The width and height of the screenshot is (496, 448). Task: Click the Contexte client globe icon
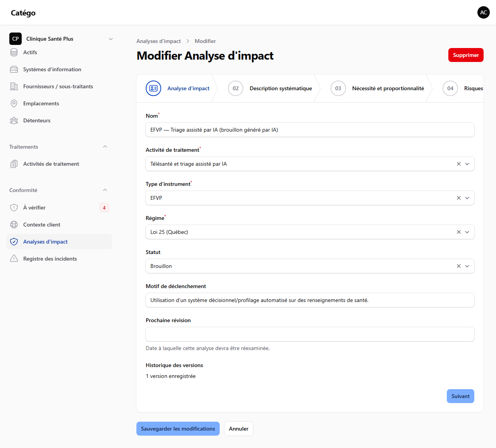pyautogui.click(x=14, y=225)
